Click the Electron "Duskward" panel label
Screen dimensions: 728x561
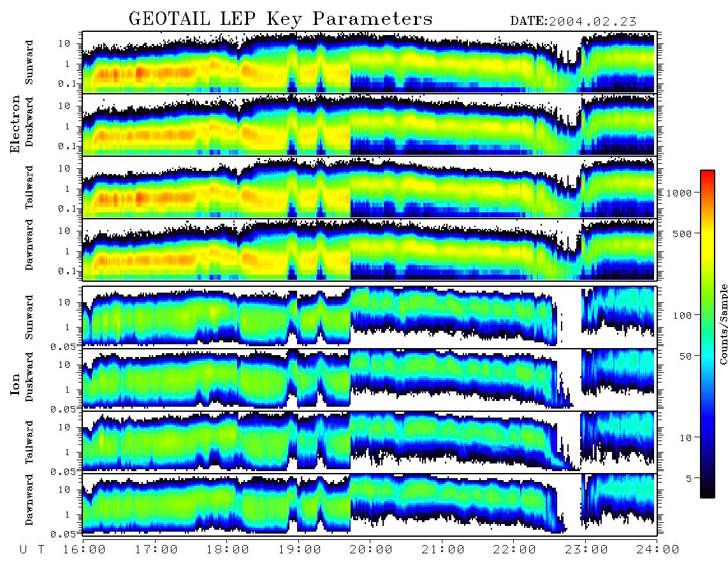29,122
